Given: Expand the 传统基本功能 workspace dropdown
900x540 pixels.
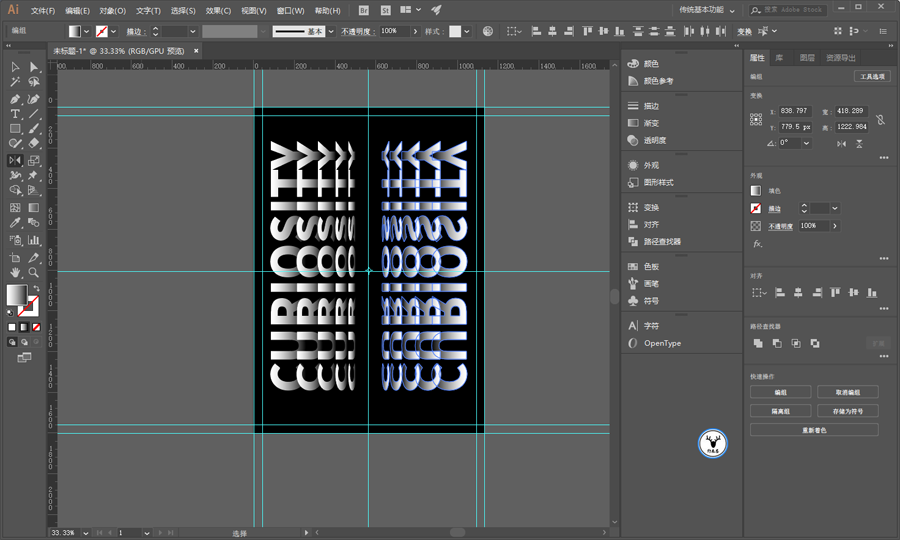Looking at the screenshot, I should click(732, 11).
